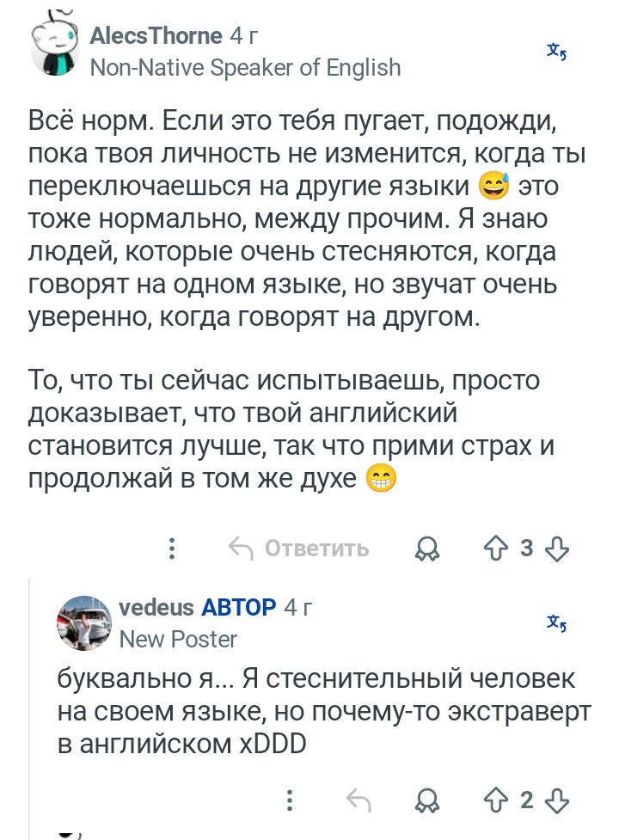The image size is (619, 840).
Task: Open vedeus's profile avatar
Action: point(84,623)
